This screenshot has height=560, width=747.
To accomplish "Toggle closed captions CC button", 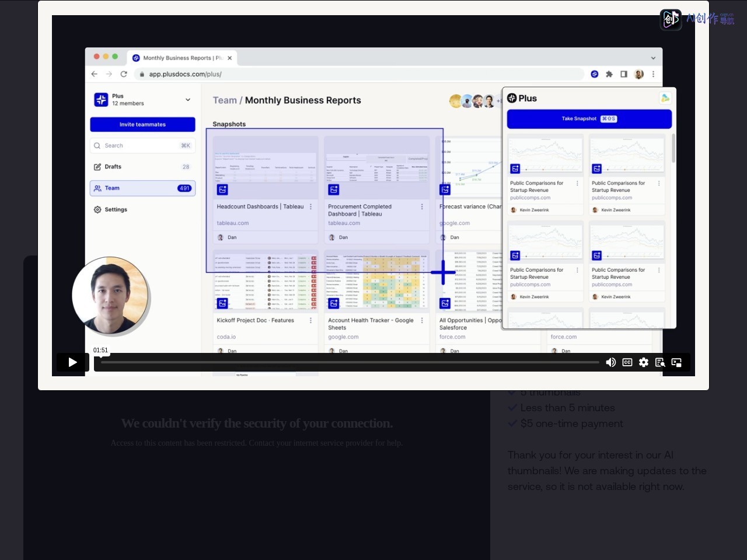I will (x=627, y=362).
